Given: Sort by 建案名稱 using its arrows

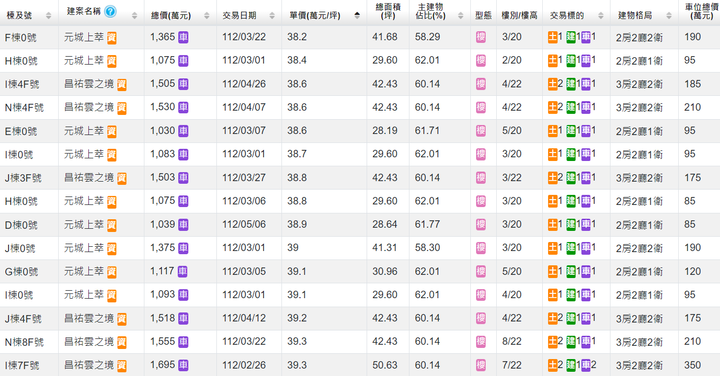Looking at the screenshot, I should coord(135,16).
